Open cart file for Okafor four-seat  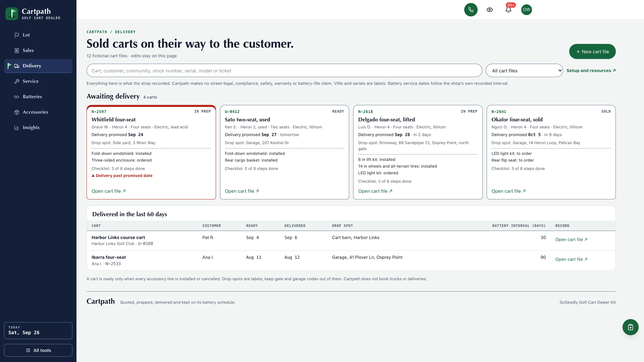508,191
